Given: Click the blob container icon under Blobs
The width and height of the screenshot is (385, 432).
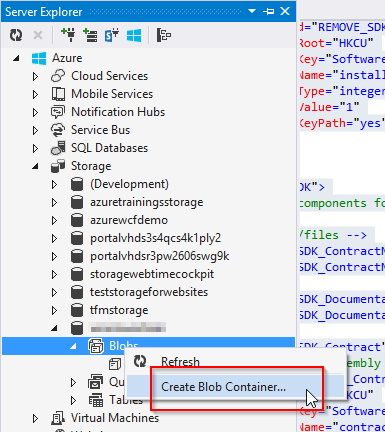Looking at the screenshot, I should [115, 364].
